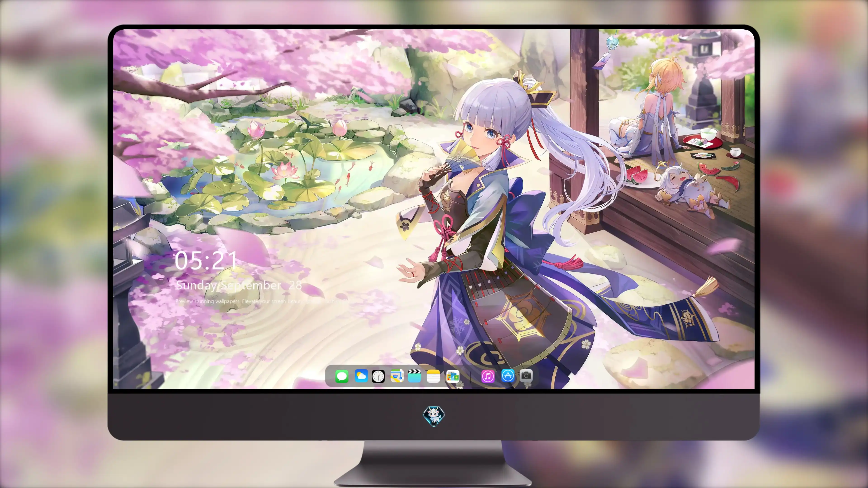Open the blue App Store icon

508,375
